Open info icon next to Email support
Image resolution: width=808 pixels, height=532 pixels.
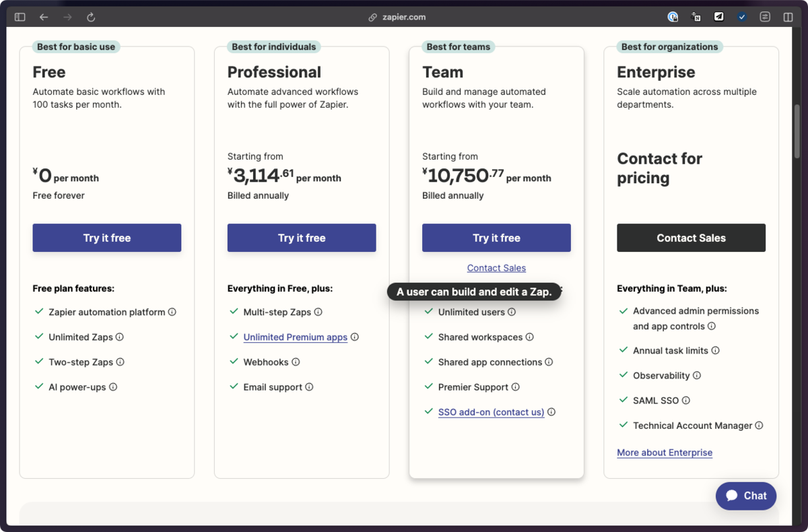coord(309,387)
